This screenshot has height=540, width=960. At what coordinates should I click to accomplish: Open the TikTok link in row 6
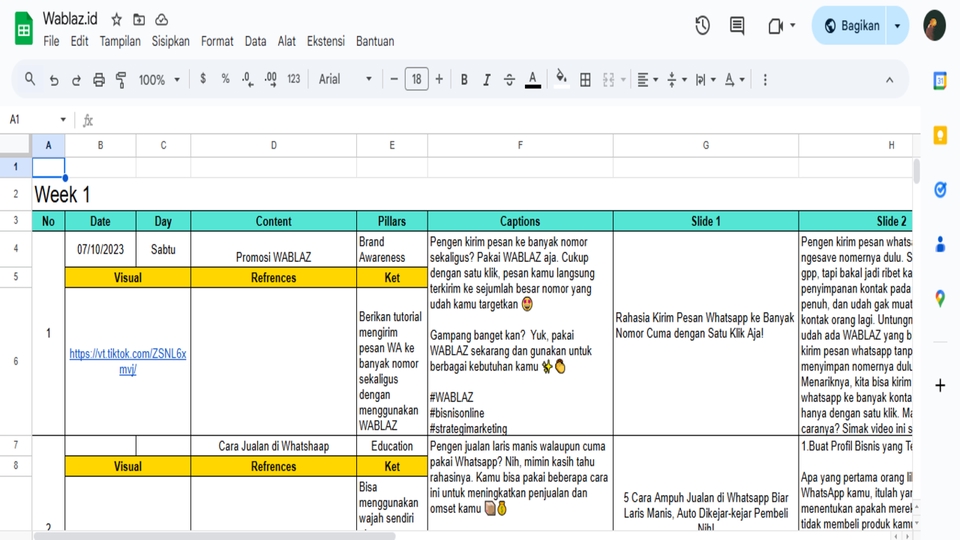127,361
